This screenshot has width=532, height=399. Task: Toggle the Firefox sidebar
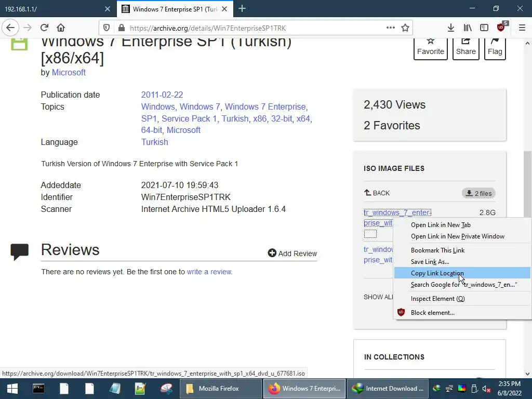484,28
